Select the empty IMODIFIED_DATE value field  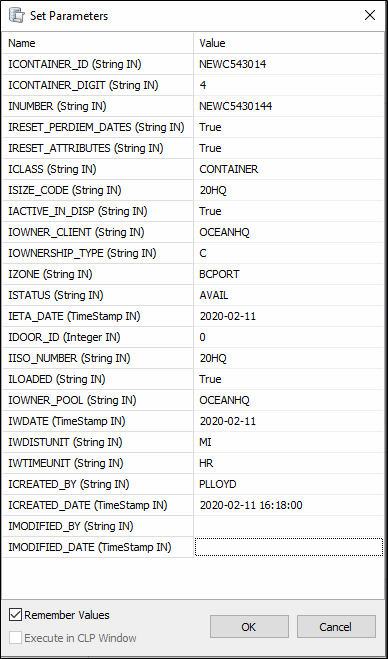point(289,547)
